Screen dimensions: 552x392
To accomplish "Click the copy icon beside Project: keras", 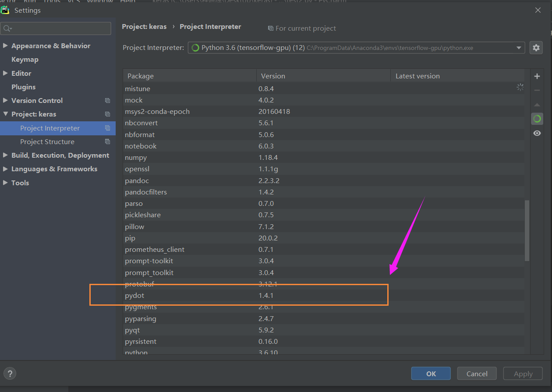I will click(x=107, y=114).
